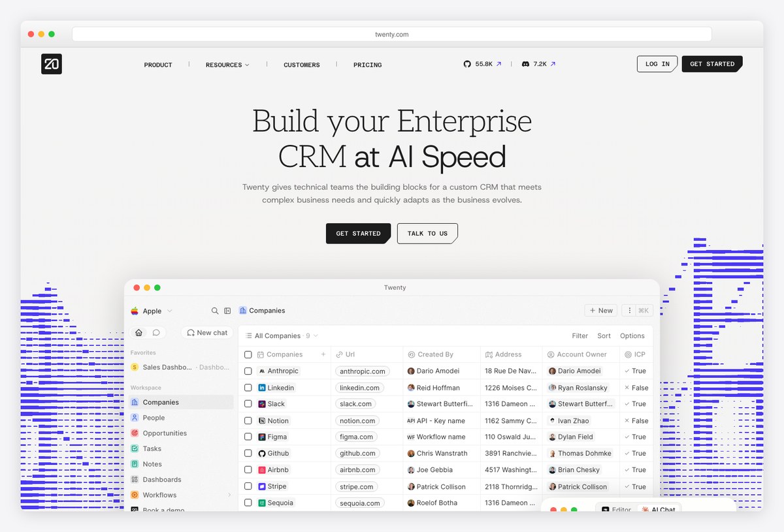
Task: Click the Talk To Us button
Action: point(427,233)
